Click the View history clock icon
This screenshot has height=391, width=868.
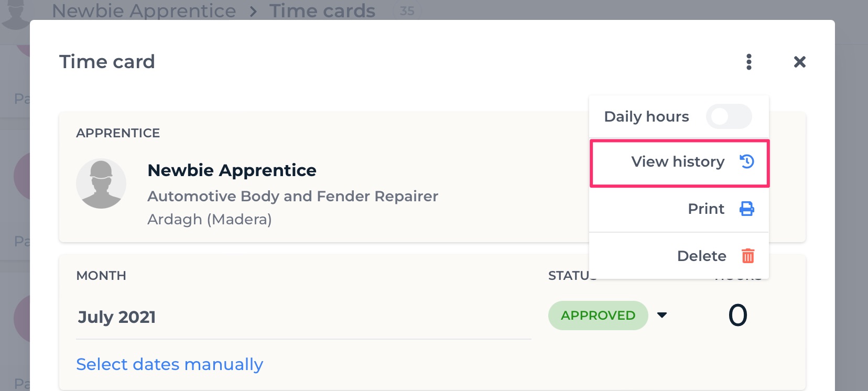tap(747, 161)
